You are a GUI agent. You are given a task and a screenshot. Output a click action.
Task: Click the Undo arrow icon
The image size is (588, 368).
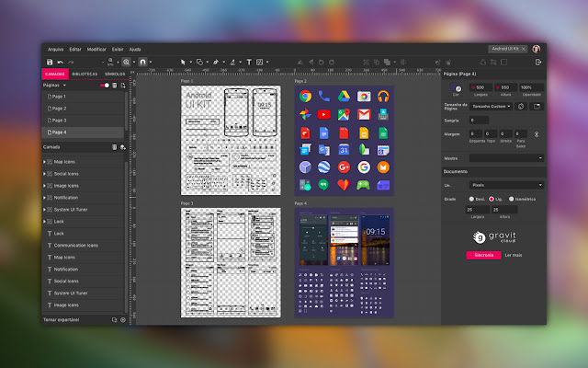coord(60,62)
